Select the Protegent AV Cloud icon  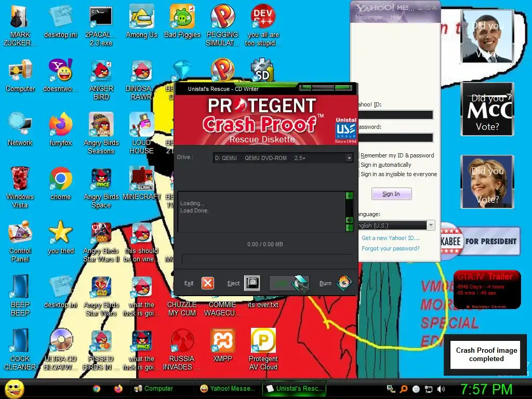[x=263, y=350]
